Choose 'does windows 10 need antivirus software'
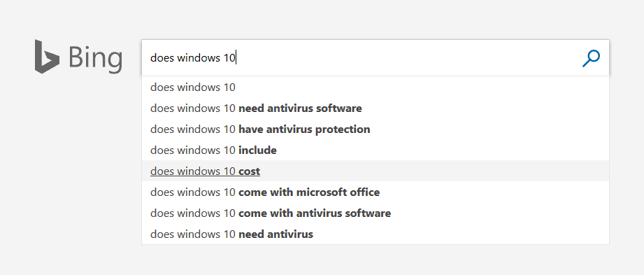Viewport: 644px width, 275px height. pos(375,108)
